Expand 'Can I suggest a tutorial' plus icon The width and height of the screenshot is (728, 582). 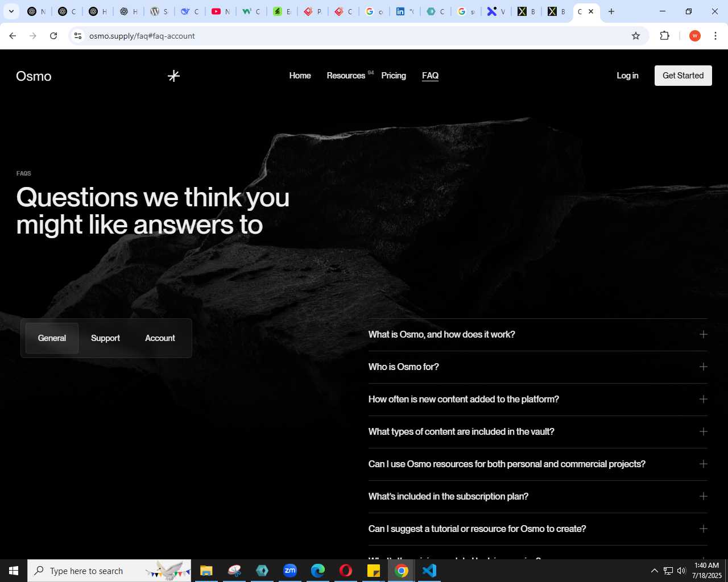(704, 529)
